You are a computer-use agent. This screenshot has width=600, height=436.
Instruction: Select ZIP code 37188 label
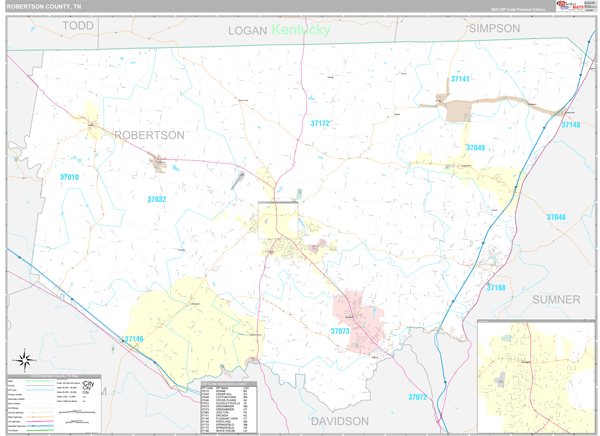click(x=497, y=288)
